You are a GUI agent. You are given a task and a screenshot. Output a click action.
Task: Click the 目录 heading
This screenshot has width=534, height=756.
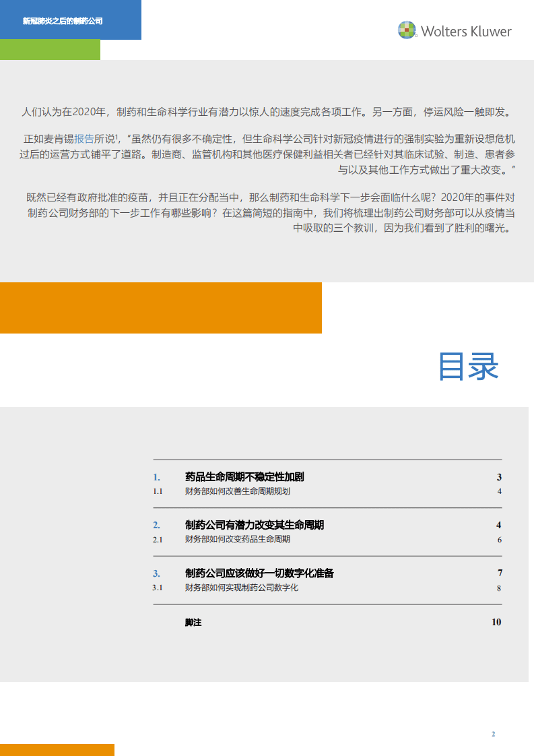tap(468, 366)
